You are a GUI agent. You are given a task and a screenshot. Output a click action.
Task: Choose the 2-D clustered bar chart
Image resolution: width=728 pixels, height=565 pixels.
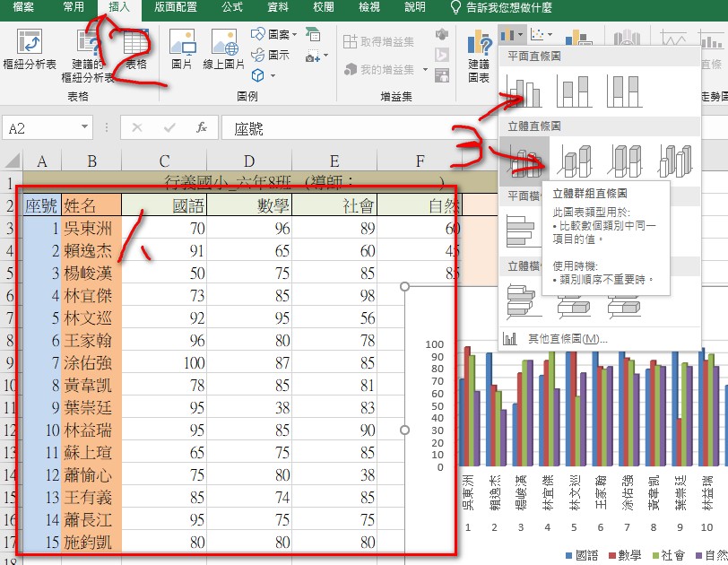click(x=523, y=230)
